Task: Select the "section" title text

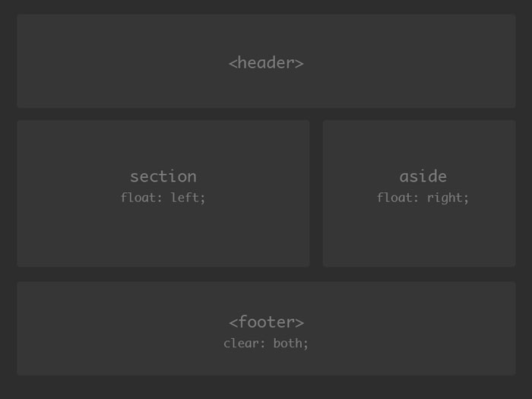Action: tap(163, 176)
